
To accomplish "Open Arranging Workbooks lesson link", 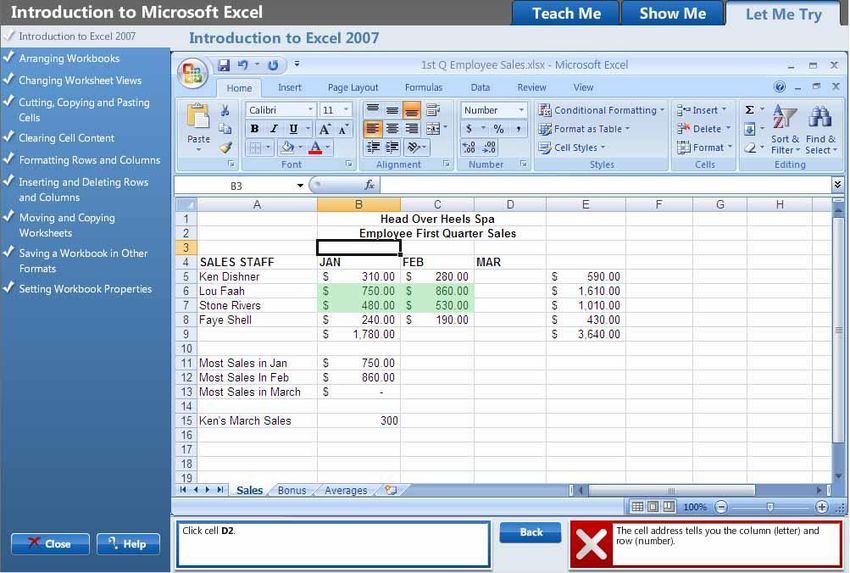I will coord(69,58).
